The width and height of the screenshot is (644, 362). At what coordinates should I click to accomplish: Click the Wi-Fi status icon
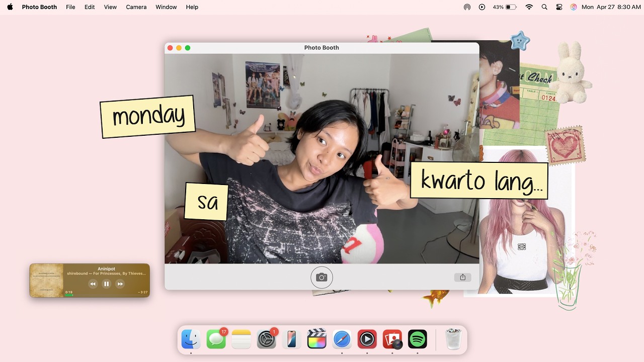coord(529,7)
